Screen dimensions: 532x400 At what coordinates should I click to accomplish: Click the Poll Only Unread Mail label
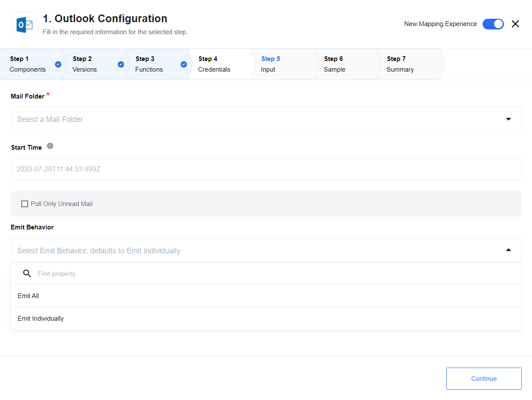coord(62,204)
